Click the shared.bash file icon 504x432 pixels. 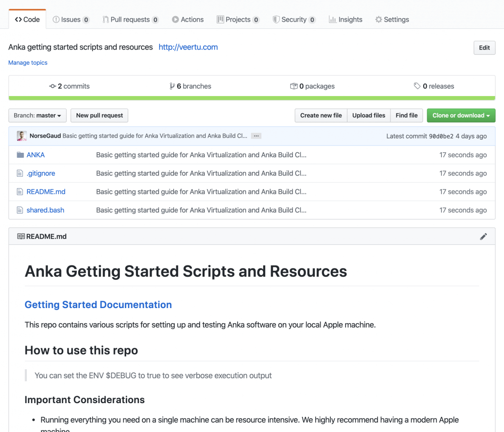pyautogui.click(x=20, y=210)
